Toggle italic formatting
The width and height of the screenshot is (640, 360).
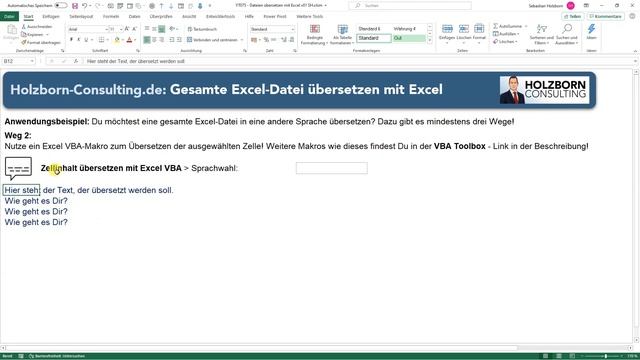click(78, 40)
